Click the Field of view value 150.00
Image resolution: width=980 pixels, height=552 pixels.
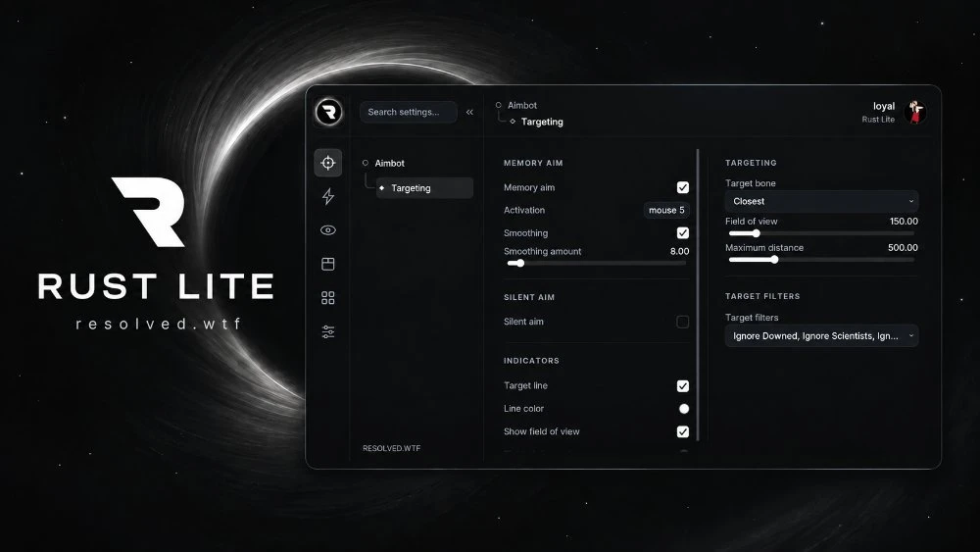click(904, 222)
